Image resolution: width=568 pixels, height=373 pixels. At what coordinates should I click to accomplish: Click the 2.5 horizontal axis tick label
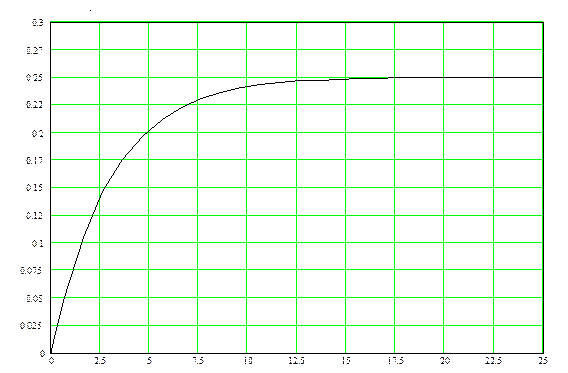point(100,361)
